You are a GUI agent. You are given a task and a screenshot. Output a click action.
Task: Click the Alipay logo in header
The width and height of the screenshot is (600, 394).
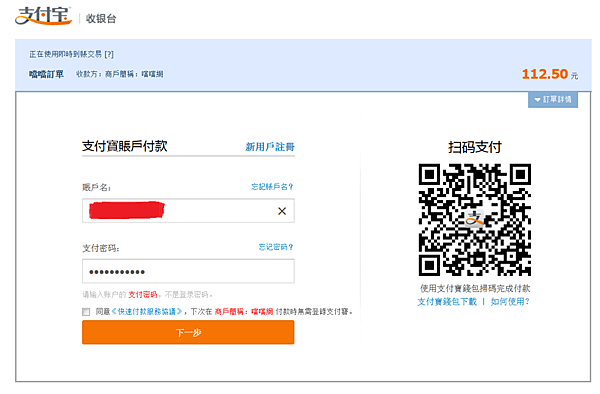43,16
